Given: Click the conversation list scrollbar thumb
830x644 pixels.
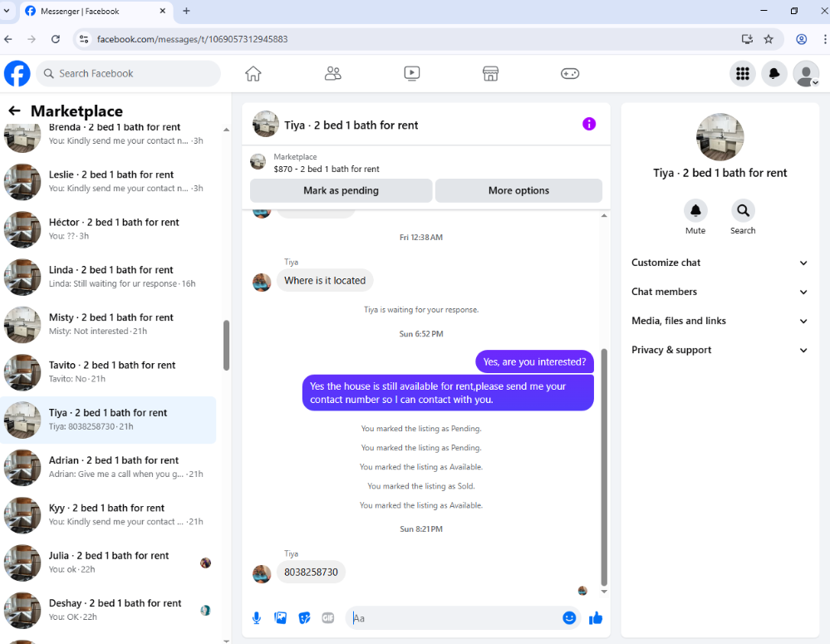Looking at the screenshot, I should pos(226,346).
